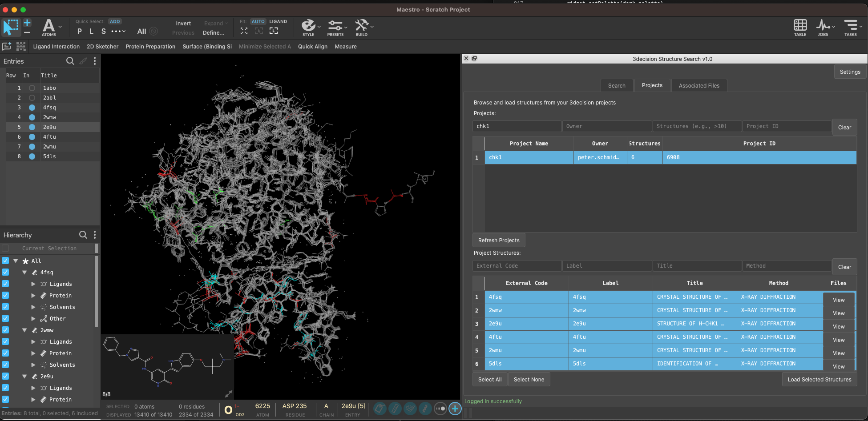This screenshot has height=421, width=868.
Task: Click the Select None button
Action: (x=529, y=379)
